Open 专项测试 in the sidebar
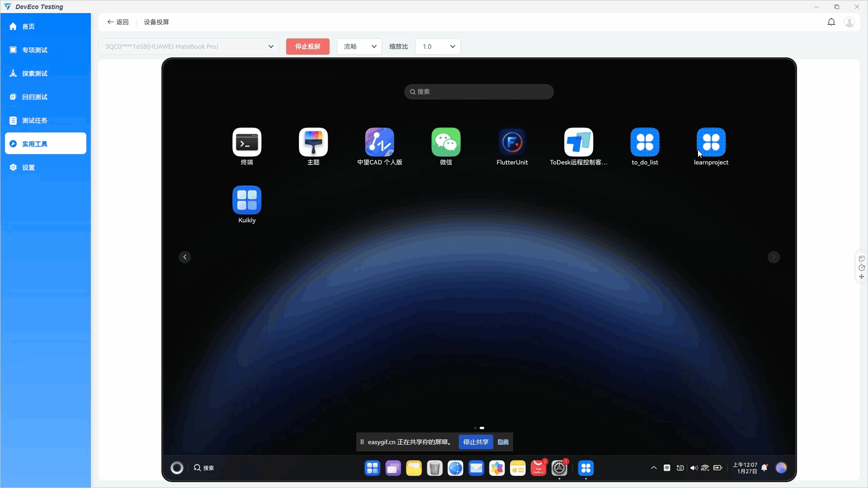Screen dimensions: 868x488 [x=46, y=50]
